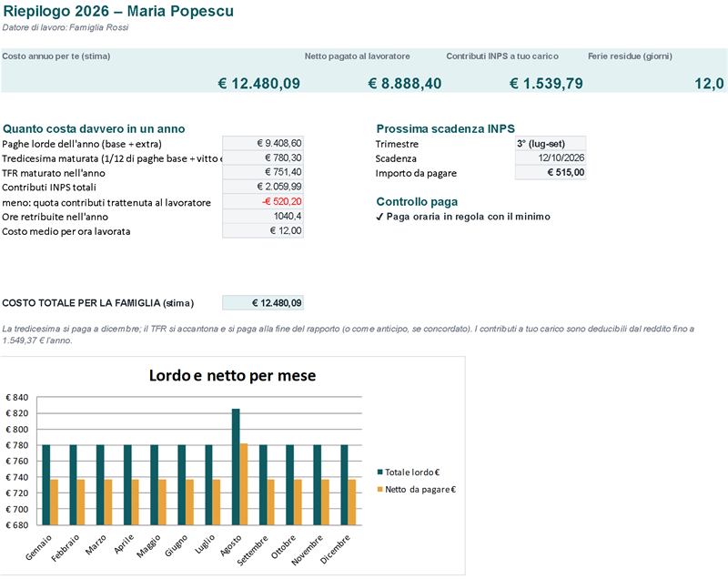Select the 1040,4 hours cell
The width and height of the screenshot is (728, 579).
pos(263,216)
